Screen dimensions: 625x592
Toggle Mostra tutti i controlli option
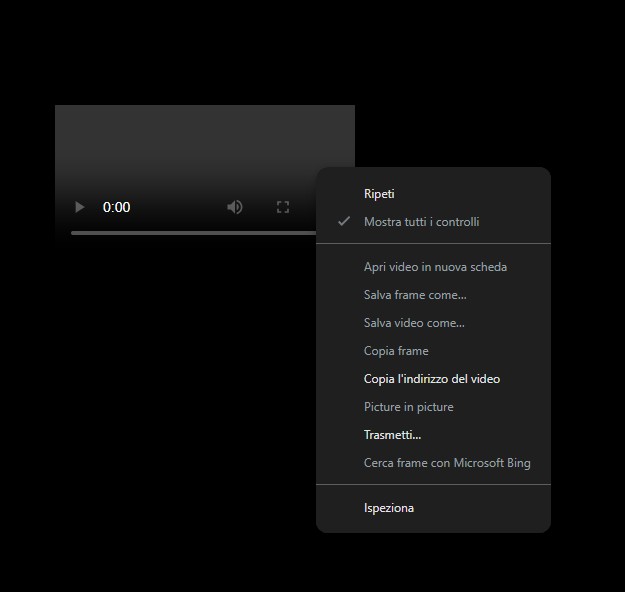click(433, 222)
